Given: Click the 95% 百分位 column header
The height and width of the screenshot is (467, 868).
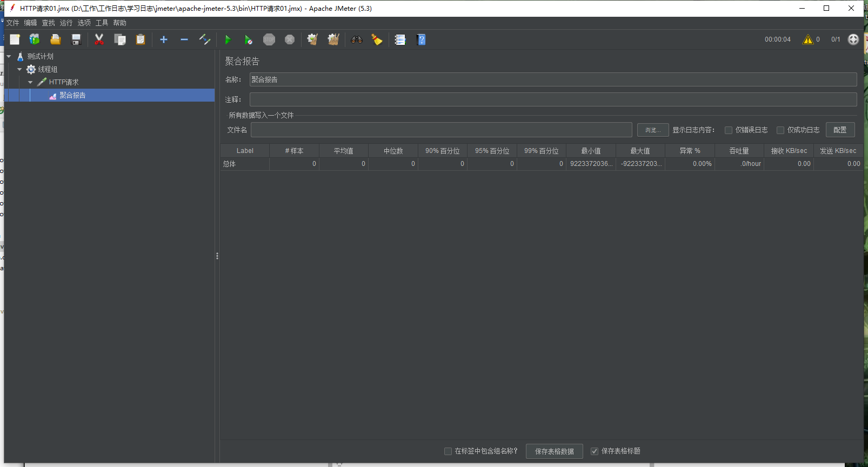Looking at the screenshot, I should point(492,151).
